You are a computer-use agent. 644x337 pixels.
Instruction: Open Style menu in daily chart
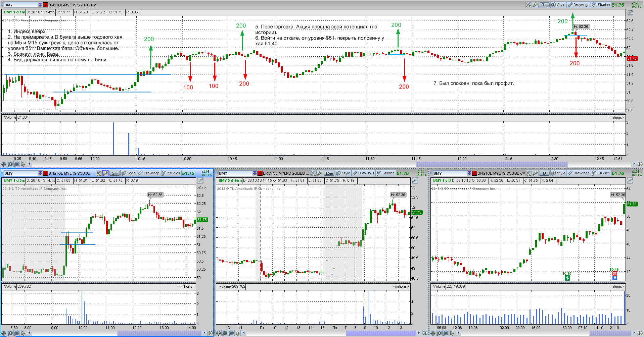558,173
